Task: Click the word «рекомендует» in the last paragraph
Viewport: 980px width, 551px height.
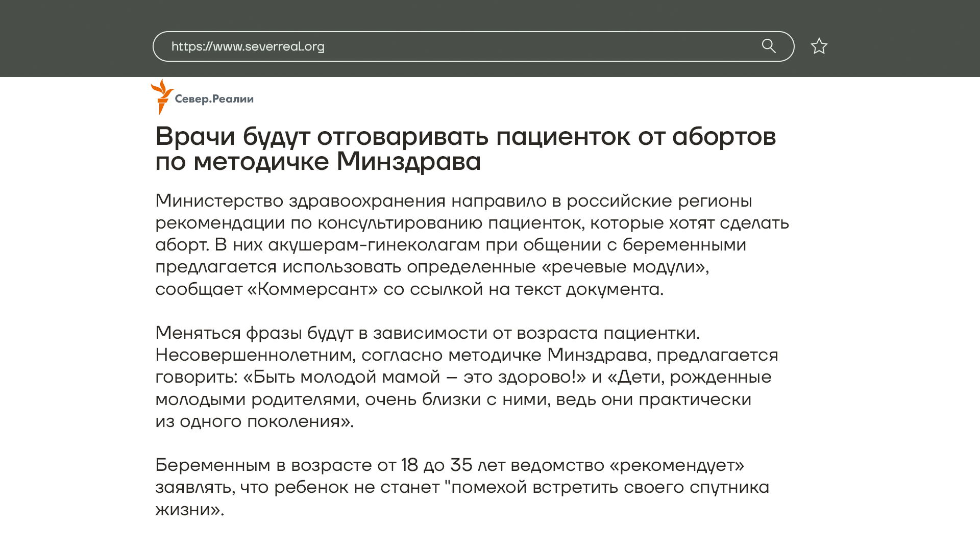Action: [x=677, y=465]
